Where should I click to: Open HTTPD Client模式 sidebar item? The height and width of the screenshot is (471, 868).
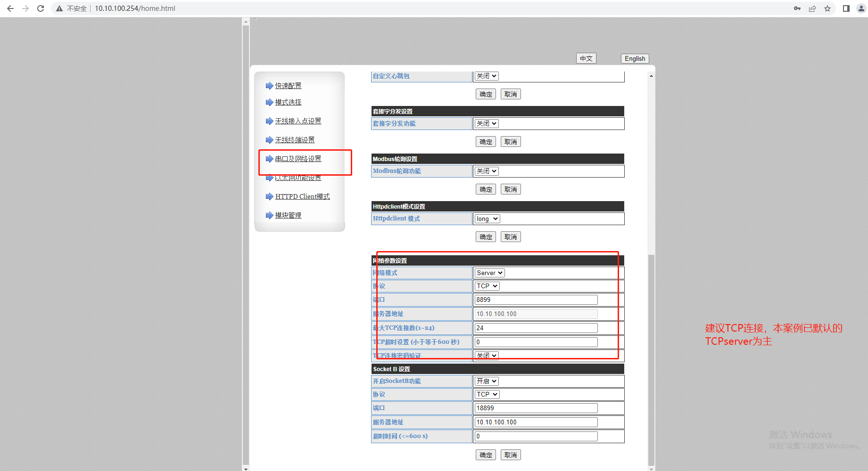point(302,196)
